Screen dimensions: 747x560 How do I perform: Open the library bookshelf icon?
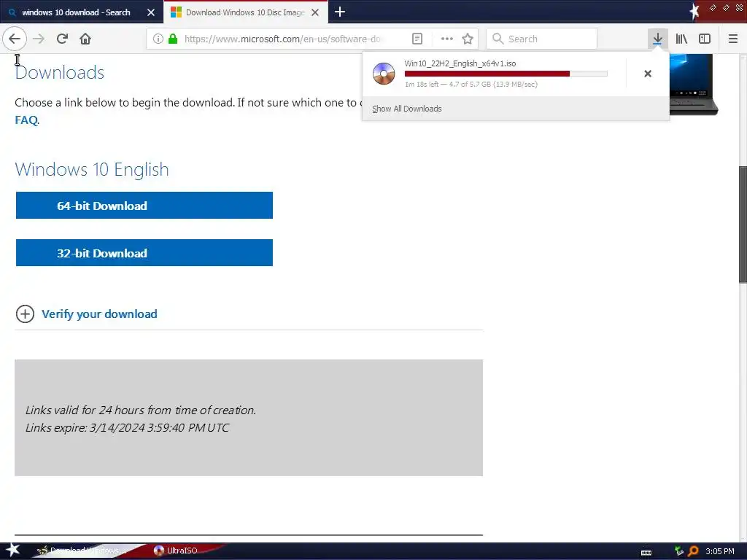click(681, 39)
